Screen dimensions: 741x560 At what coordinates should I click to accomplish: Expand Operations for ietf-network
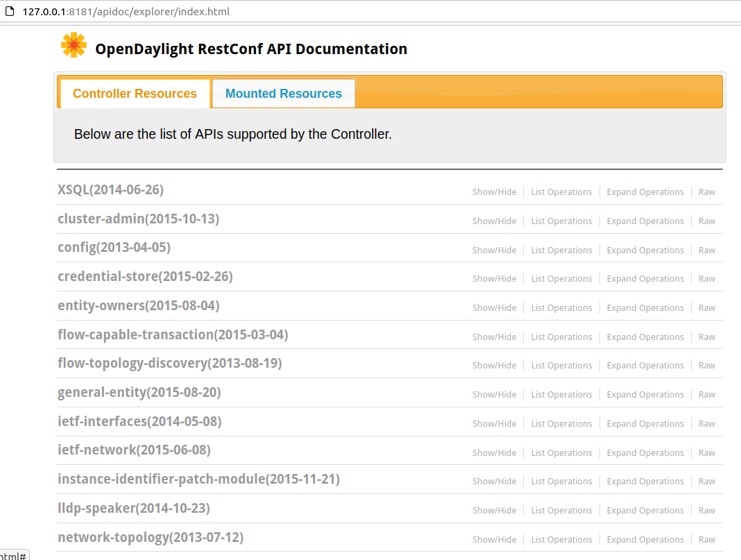point(645,452)
